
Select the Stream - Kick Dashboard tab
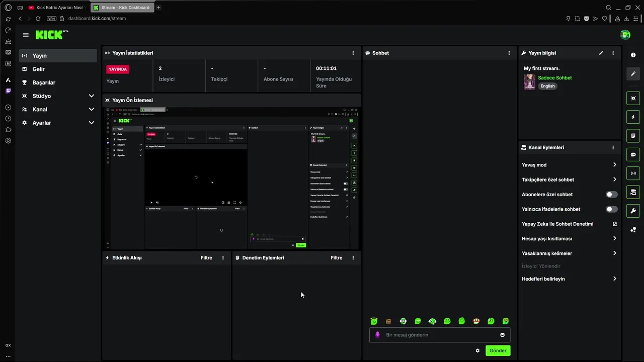(122, 8)
